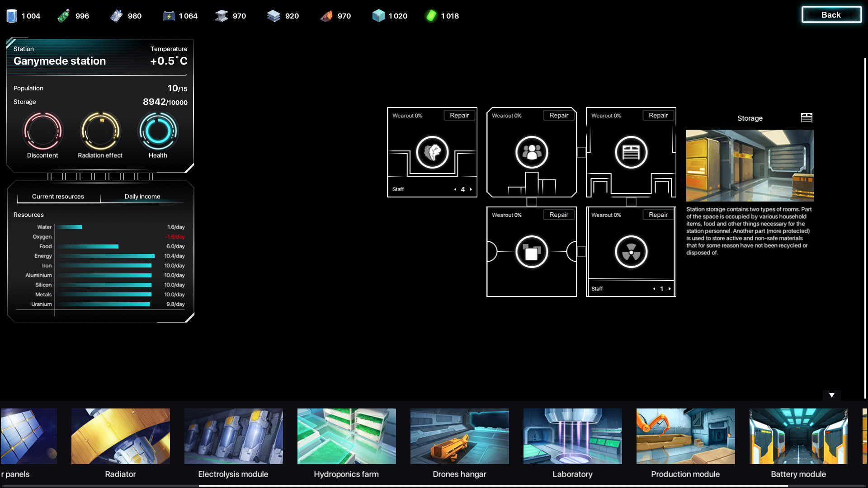Click the boxes icon on the cargo module
The width and height of the screenshot is (868, 488).
click(x=532, y=252)
